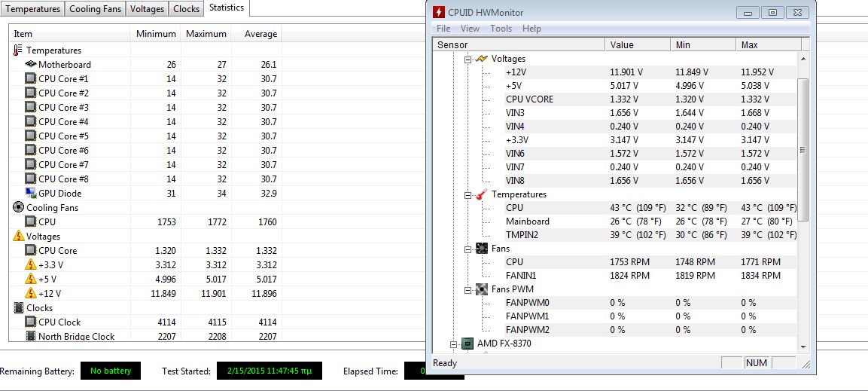Click the warning icon next to +3.3 V
This screenshot has width=868, height=391.
pos(30,264)
